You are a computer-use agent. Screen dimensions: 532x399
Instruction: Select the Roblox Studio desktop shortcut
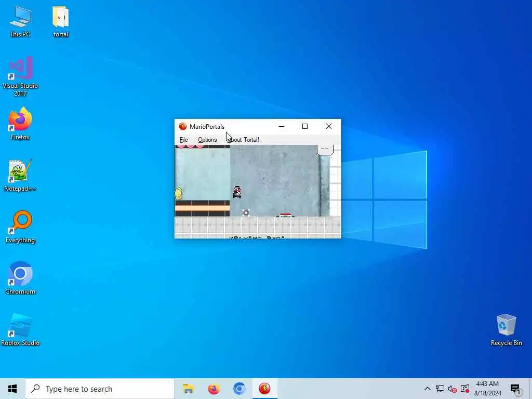coord(20,329)
